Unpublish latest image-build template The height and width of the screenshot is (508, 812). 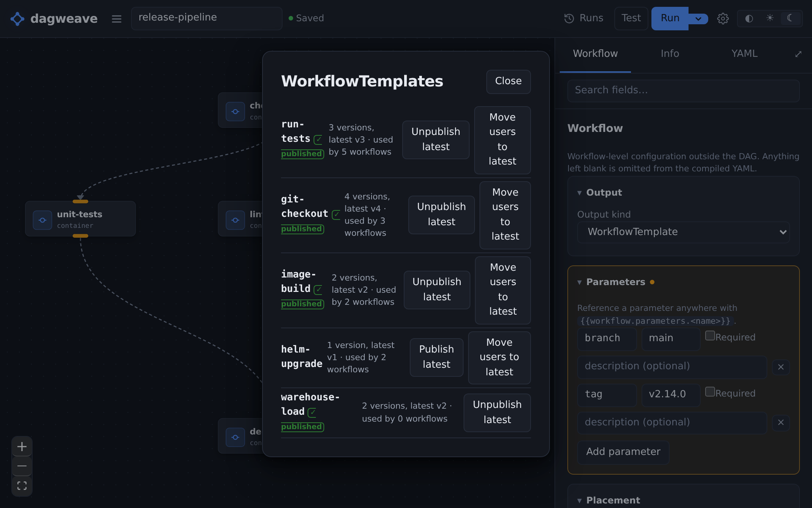[437, 290]
